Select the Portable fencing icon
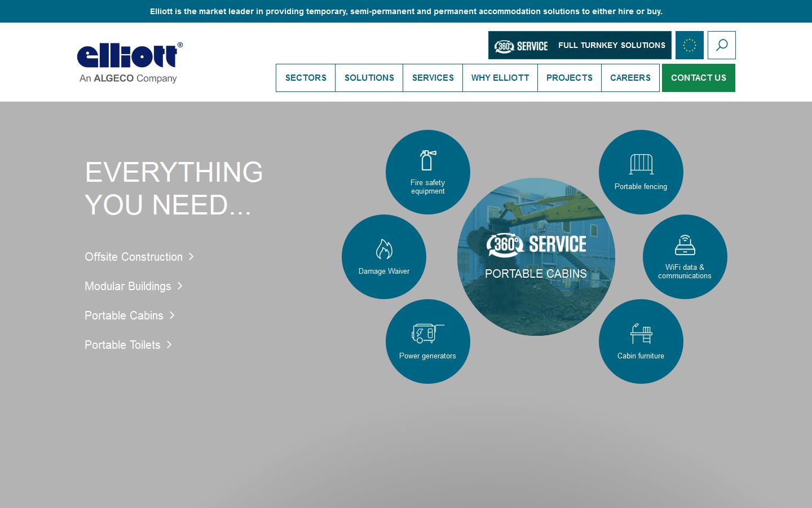The width and height of the screenshot is (812, 508). point(641,164)
